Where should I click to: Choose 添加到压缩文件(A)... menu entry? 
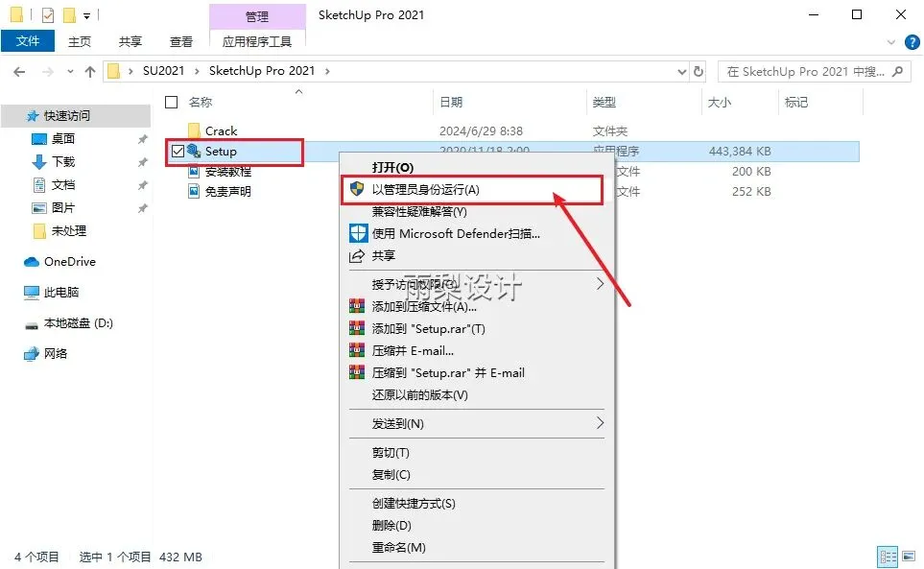tap(424, 306)
